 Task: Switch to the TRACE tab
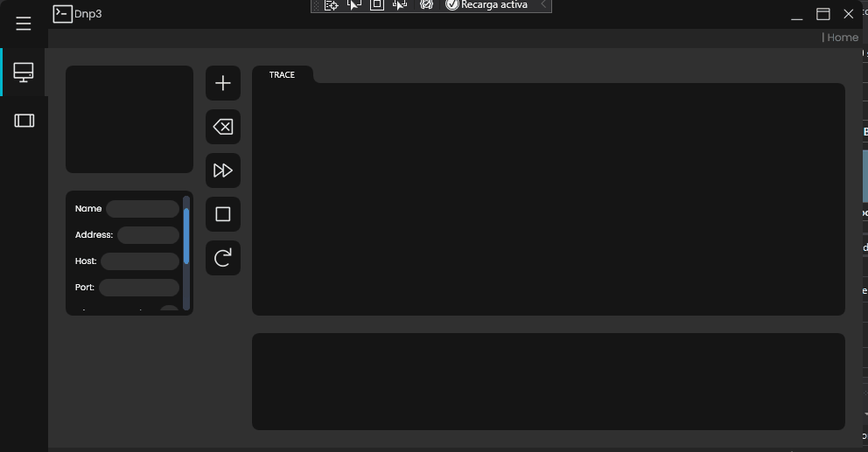click(x=283, y=74)
